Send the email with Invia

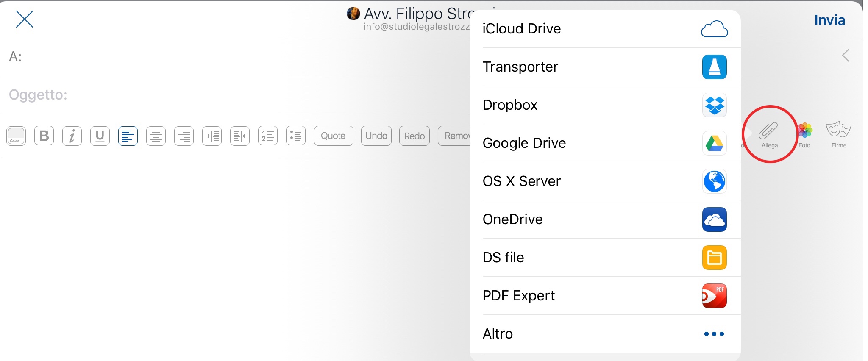[x=829, y=20]
